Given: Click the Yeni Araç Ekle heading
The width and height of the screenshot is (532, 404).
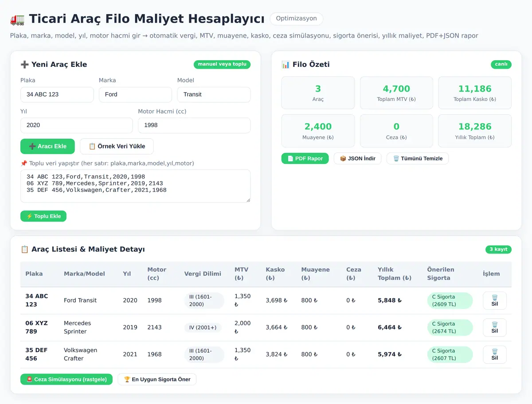Looking at the screenshot, I should 54,64.
